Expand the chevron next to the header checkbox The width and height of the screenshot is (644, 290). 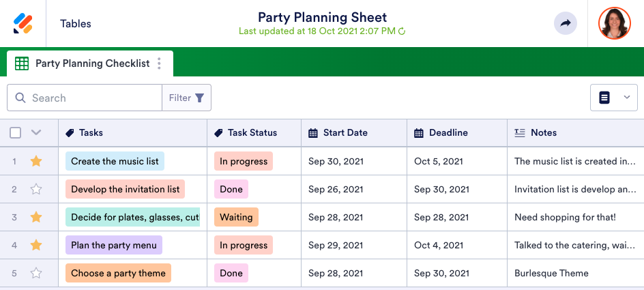click(36, 133)
